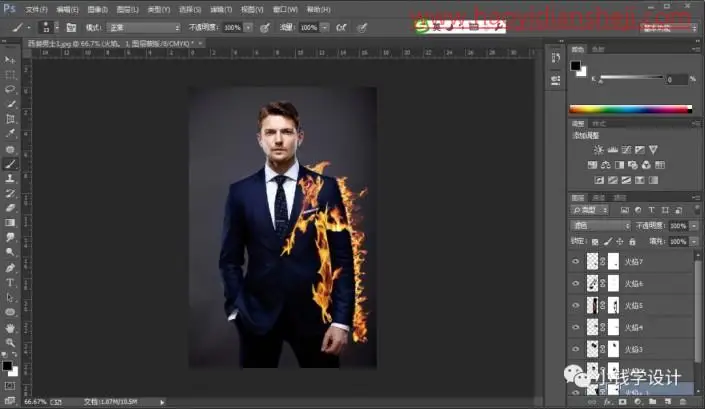705x409 pixels.
Task: Hide the 火焰7 layer
Action: [576, 261]
